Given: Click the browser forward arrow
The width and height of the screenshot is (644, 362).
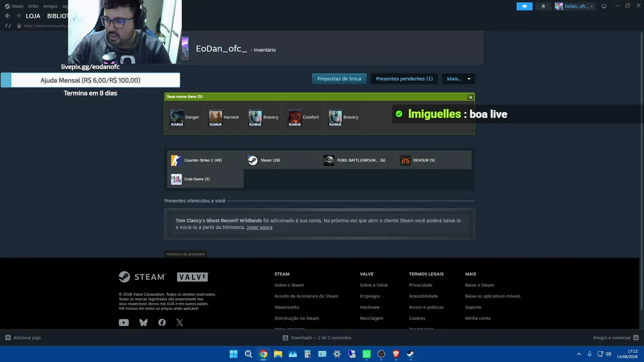Looking at the screenshot, I should point(18,16).
